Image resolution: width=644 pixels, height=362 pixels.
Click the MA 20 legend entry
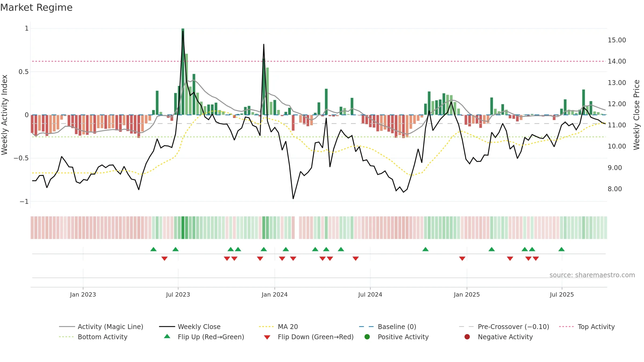tap(278, 327)
